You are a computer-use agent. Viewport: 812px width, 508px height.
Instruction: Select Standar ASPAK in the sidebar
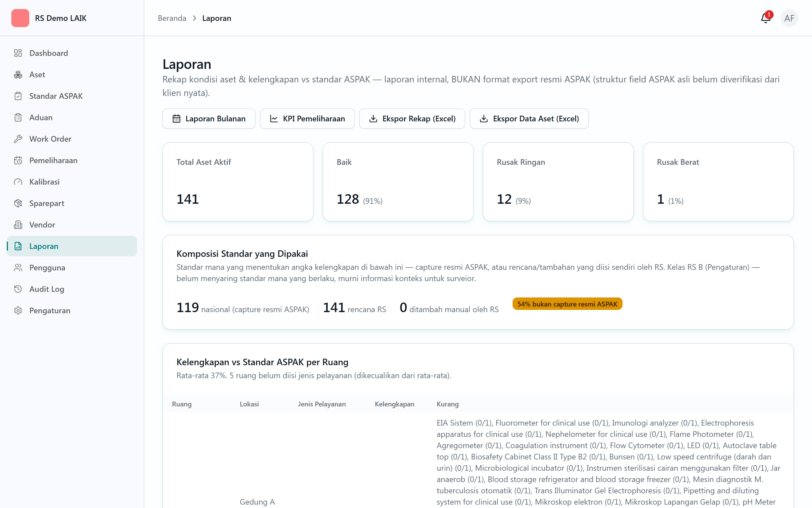(72, 96)
